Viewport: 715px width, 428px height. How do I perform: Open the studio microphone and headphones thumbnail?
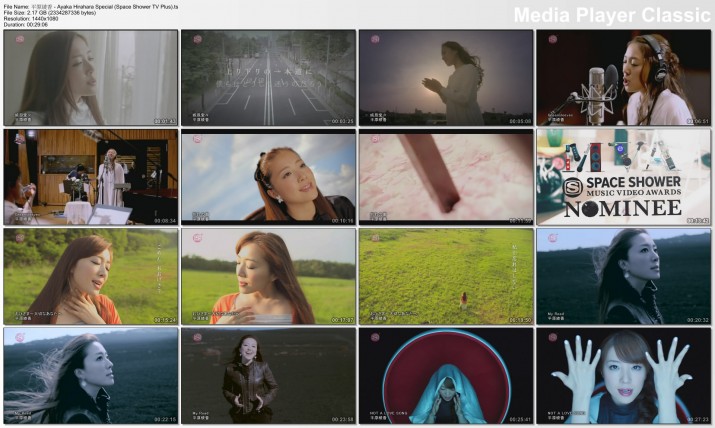pyautogui.click(x=623, y=78)
